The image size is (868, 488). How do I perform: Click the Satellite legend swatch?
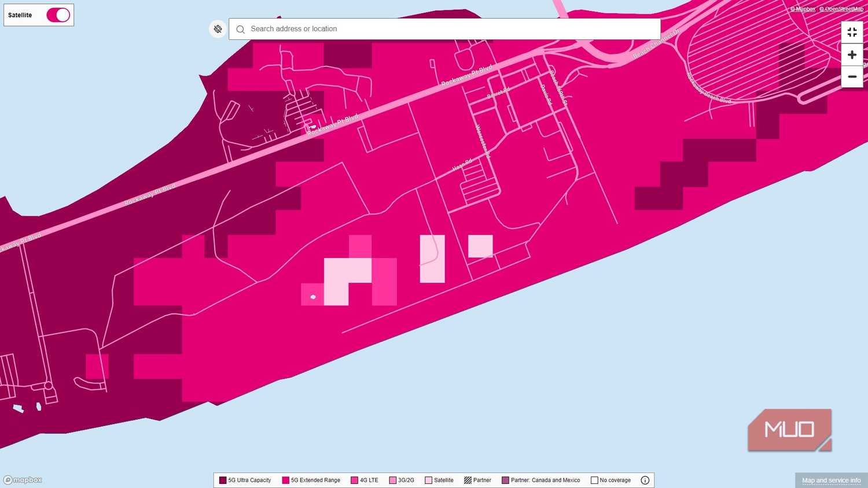tap(428, 480)
